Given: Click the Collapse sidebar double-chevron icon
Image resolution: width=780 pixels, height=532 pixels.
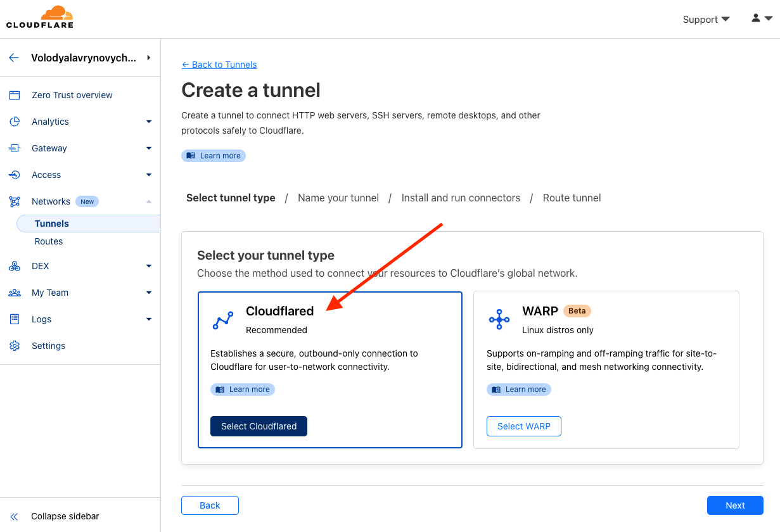Looking at the screenshot, I should pyautogui.click(x=15, y=516).
